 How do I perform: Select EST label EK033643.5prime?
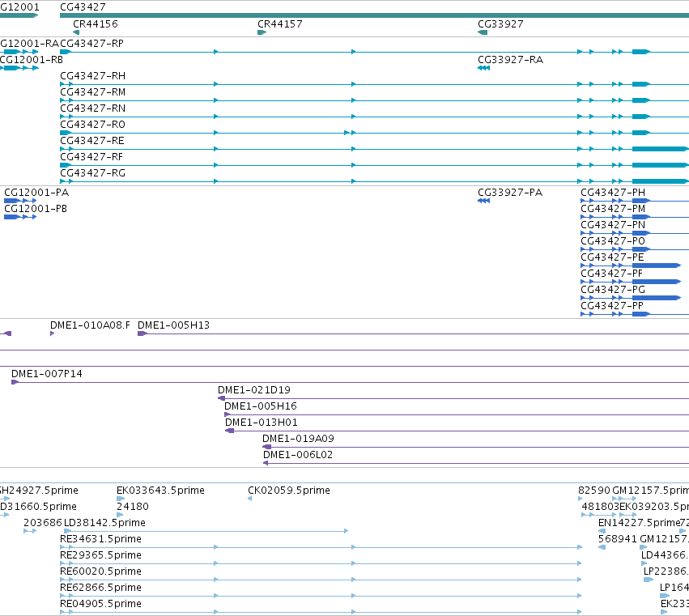pos(160,491)
